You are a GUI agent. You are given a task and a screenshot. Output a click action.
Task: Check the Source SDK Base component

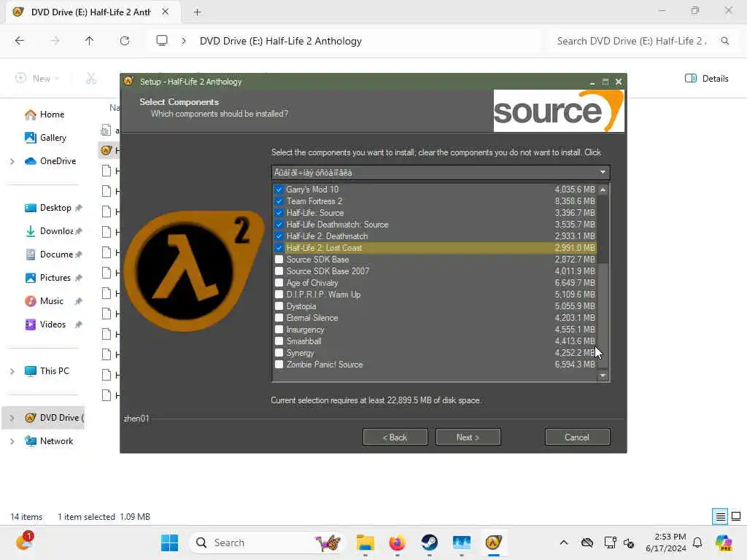279,260
